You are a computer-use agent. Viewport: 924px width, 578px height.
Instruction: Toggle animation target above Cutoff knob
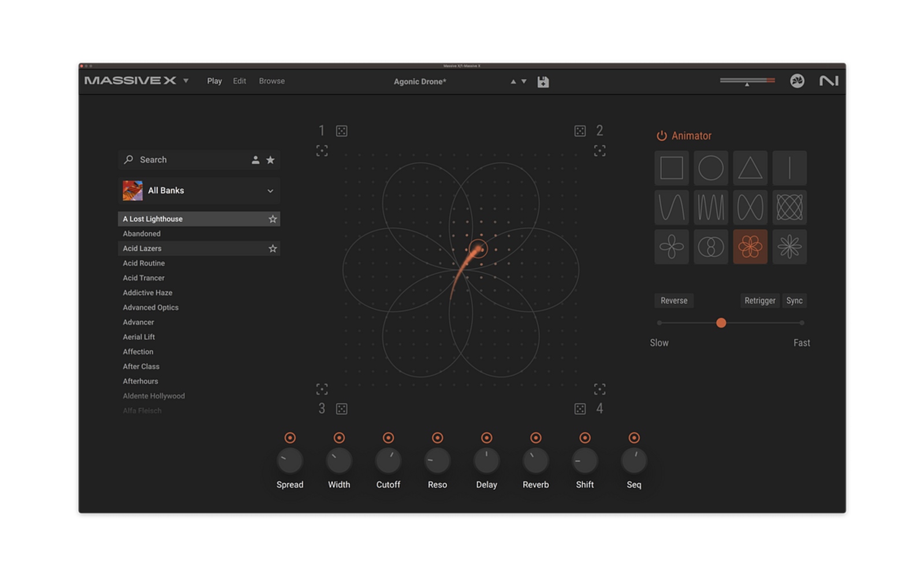tap(388, 438)
